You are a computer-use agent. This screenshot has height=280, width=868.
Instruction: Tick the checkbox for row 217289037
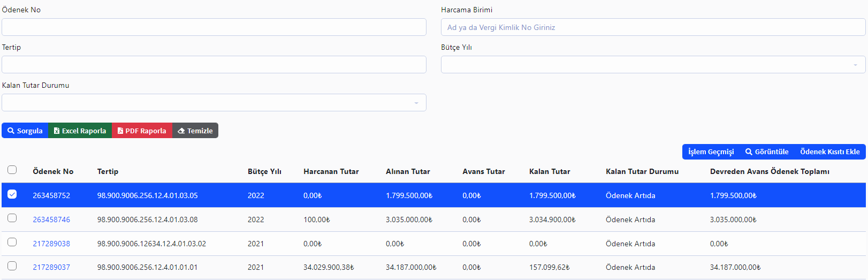coord(12,266)
